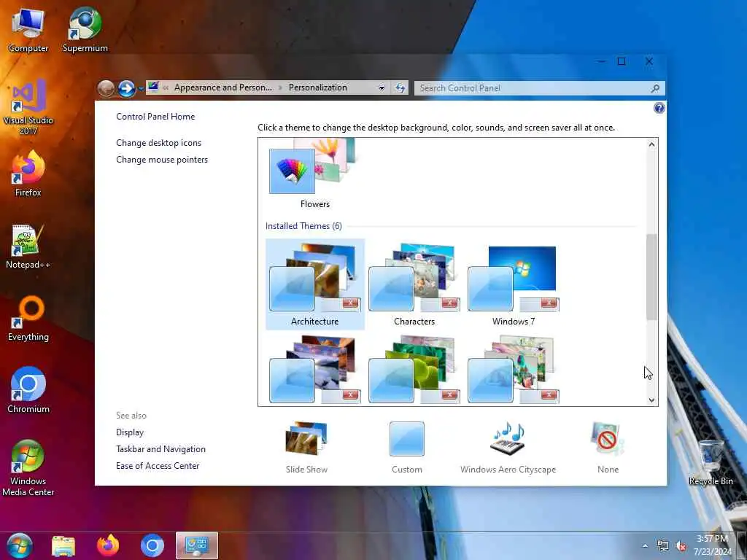The height and width of the screenshot is (560, 747).
Task: Click the theme list scroll down arrow
Action: pyautogui.click(x=651, y=400)
